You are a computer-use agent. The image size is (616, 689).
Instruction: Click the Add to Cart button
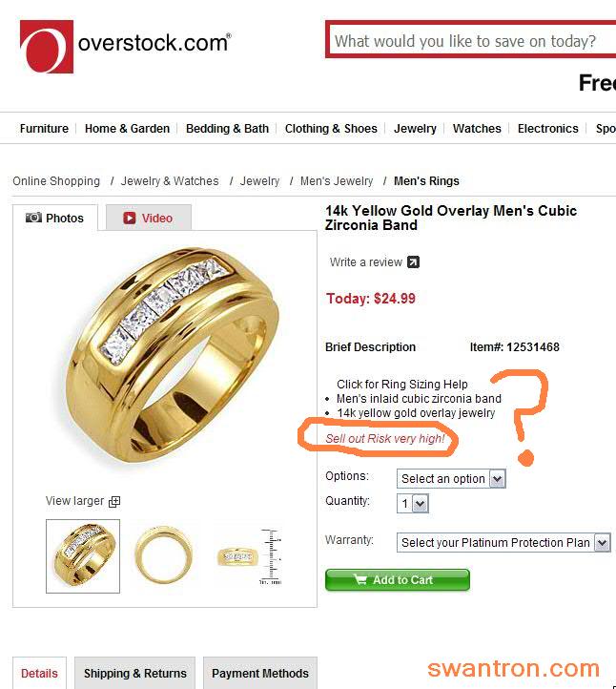click(x=398, y=580)
